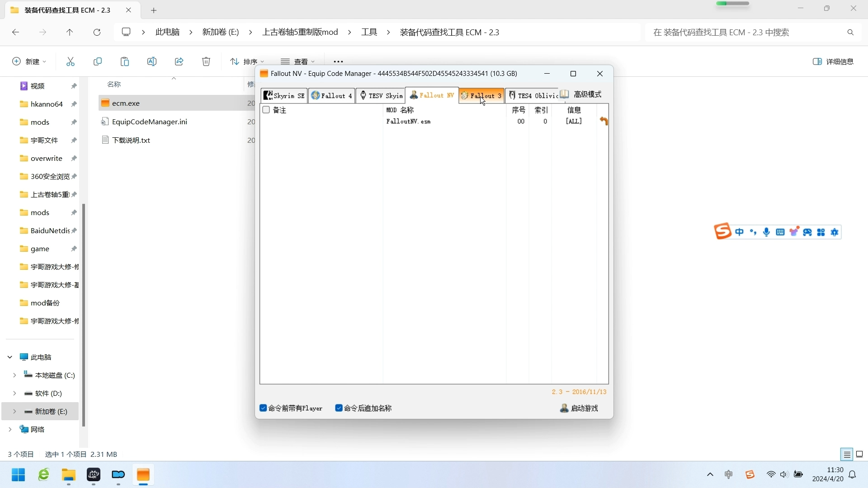Click the 高级模式 advanced mode button
868x488 pixels.
tap(581, 94)
